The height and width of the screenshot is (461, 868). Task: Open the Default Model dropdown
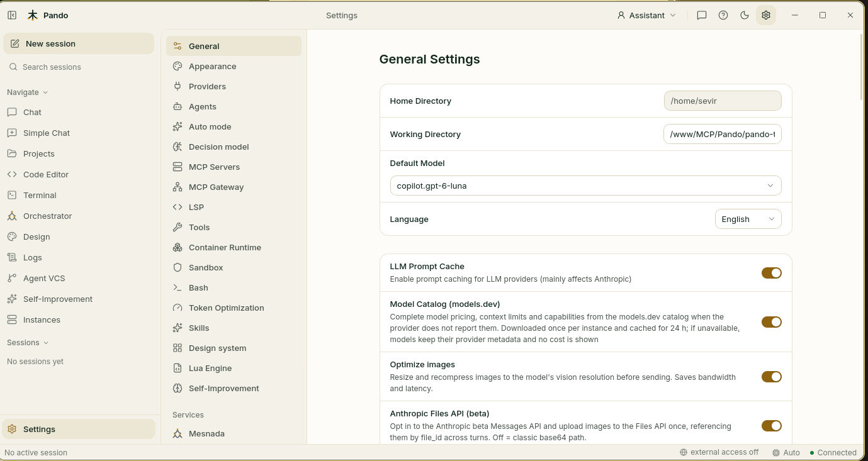585,186
